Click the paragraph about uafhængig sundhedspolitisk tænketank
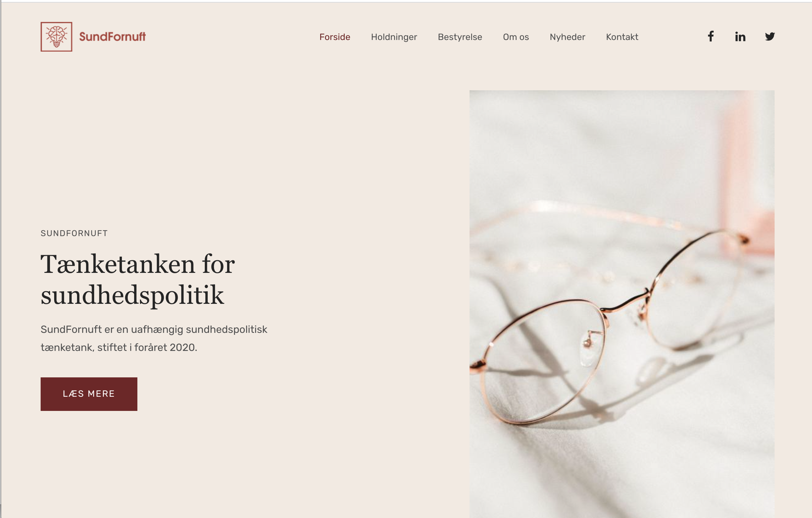Image resolution: width=812 pixels, height=518 pixels. [x=154, y=338]
